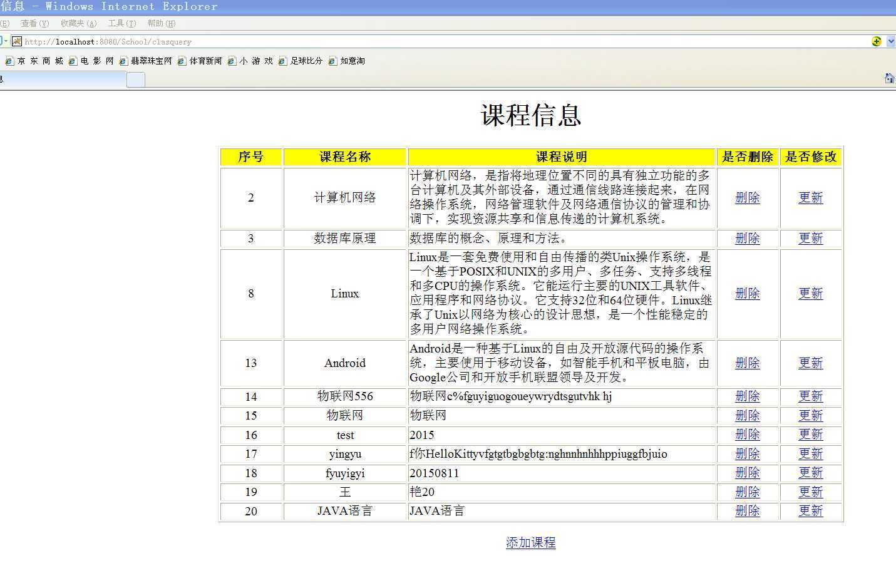The width and height of the screenshot is (896, 588).
Task: Click the 添加课程 link below the table
Action: click(531, 543)
